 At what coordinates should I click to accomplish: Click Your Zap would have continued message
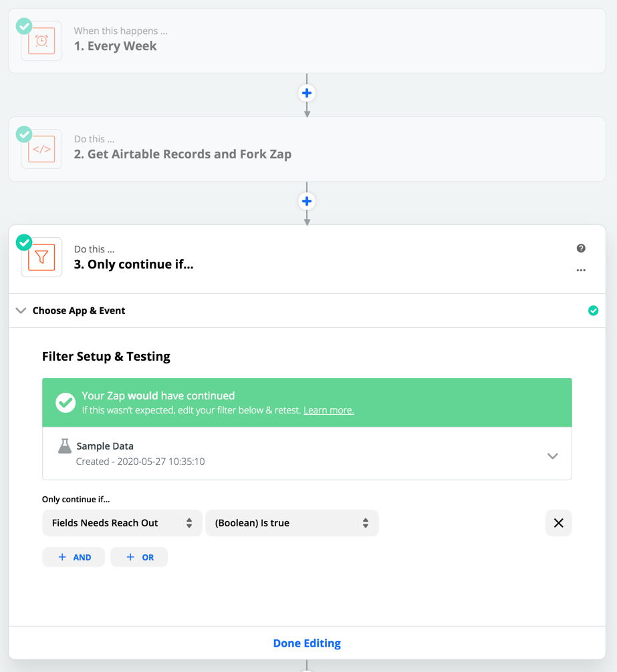pos(158,395)
